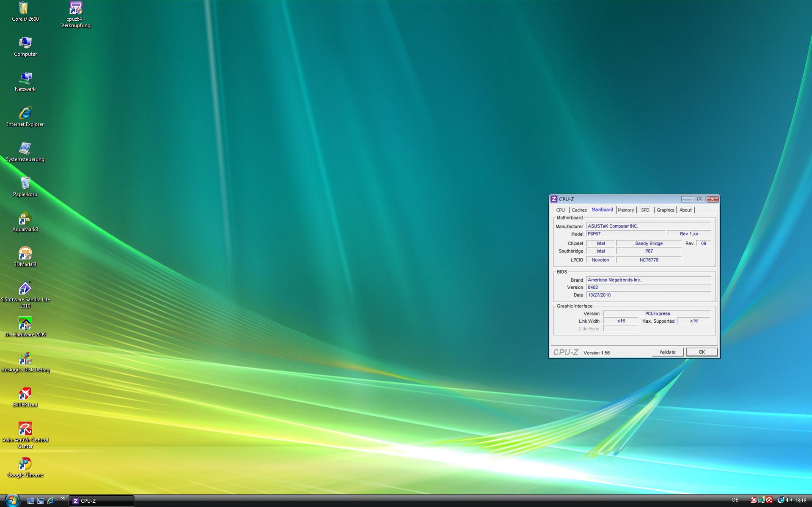Click the BIOS version value 0402
The image size is (812, 507).
(648, 288)
